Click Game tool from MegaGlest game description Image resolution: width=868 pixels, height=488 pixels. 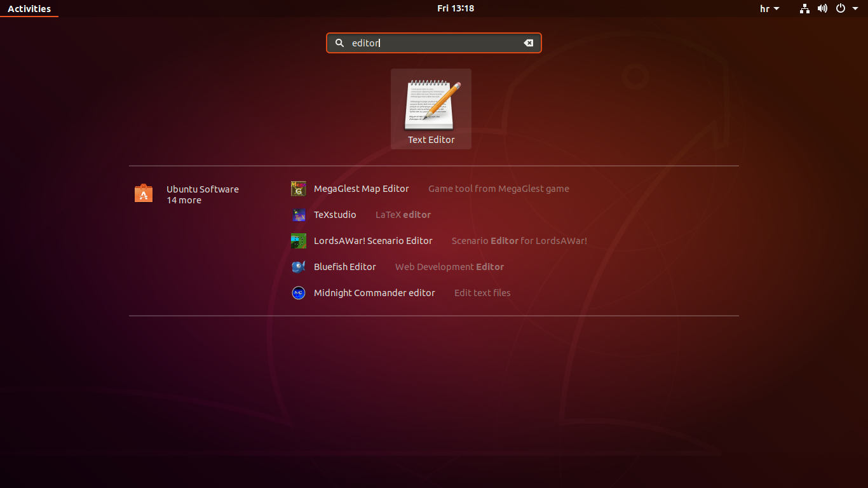coord(499,189)
